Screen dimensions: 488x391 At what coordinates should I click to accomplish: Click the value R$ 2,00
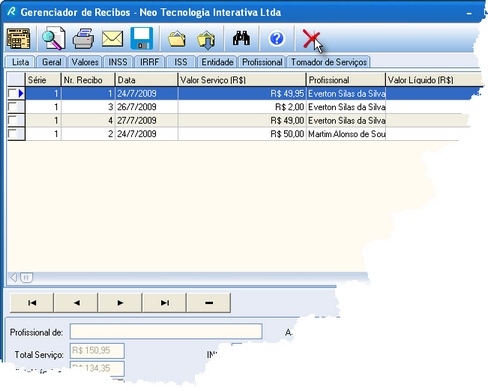pyautogui.click(x=289, y=107)
